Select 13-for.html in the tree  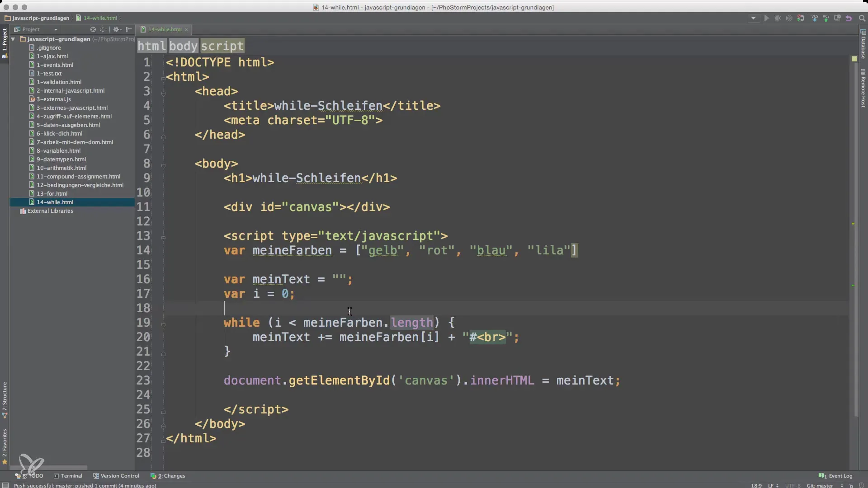[x=52, y=194]
